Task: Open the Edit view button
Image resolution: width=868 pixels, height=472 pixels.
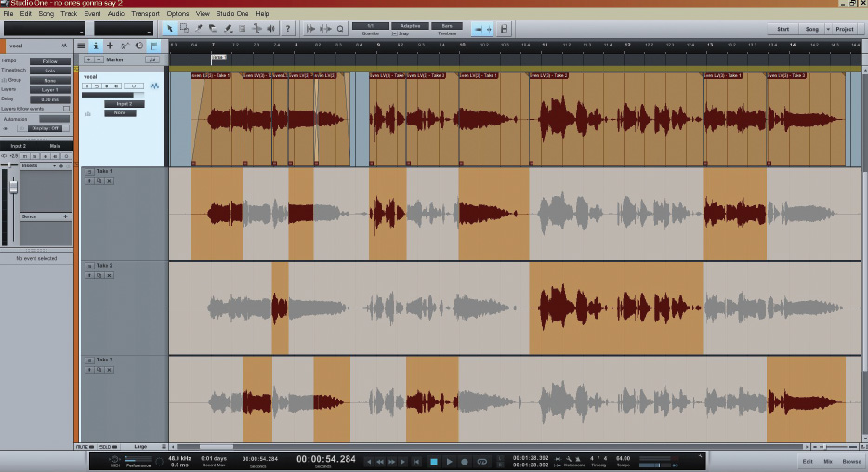Action: tap(808, 461)
